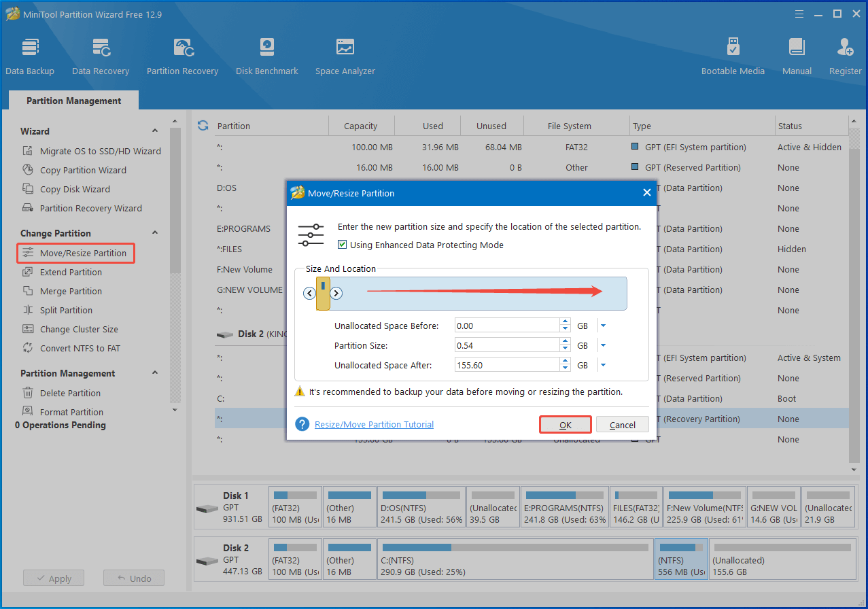
Task: Refresh the partition list
Action: pos(203,126)
